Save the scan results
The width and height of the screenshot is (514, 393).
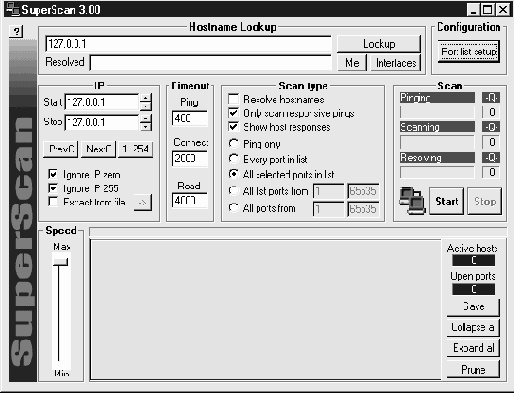pyautogui.click(x=473, y=307)
